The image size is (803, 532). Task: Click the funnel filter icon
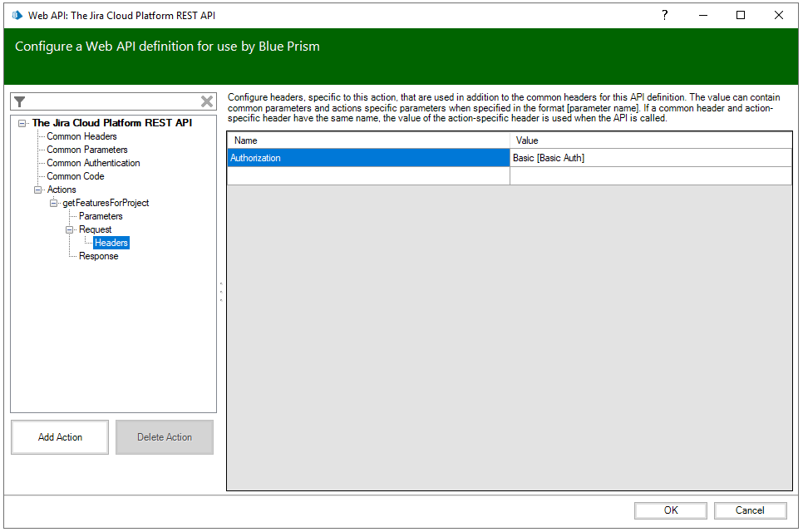click(x=20, y=101)
